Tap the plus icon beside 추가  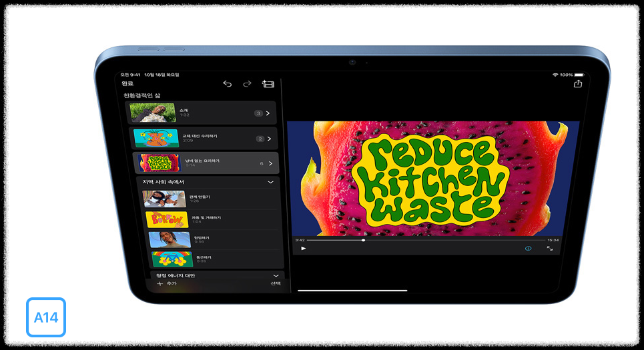159,283
